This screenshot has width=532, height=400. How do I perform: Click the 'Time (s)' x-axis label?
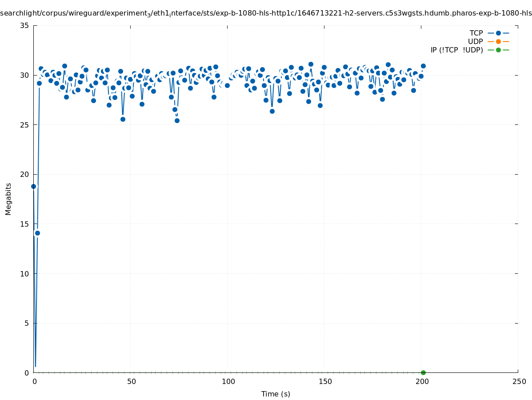tap(276, 394)
